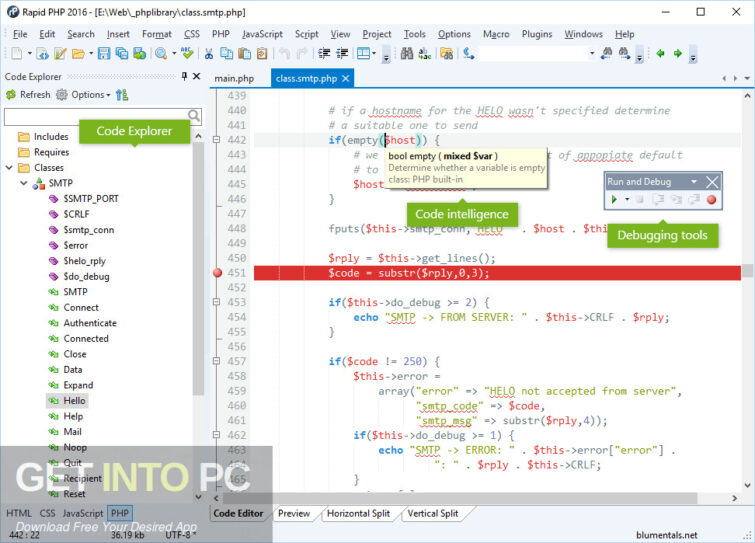This screenshot has width=755, height=543.
Task: Click the go to line icon
Action: pyautogui.click(x=469, y=53)
